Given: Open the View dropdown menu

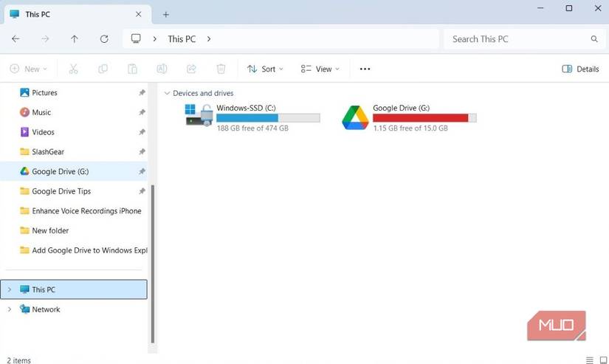Looking at the screenshot, I should point(320,69).
